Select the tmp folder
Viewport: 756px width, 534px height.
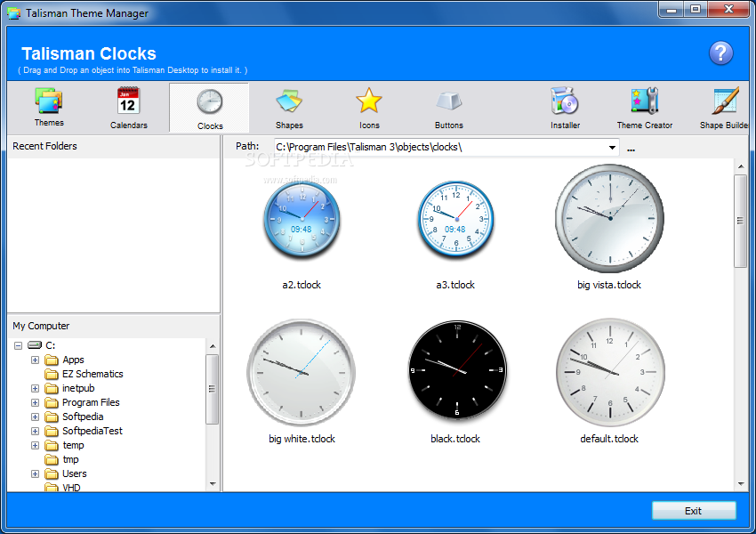point(70,459)
